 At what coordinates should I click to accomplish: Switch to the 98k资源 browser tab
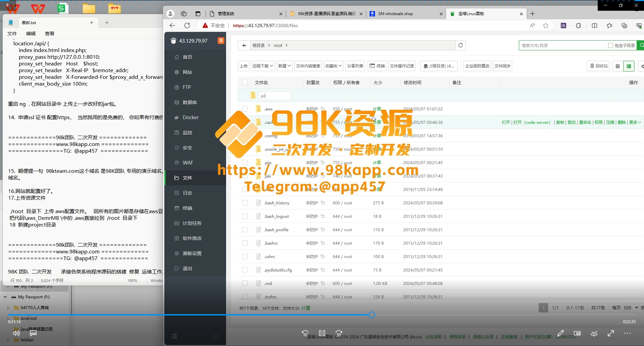click(x=326, y=14)
